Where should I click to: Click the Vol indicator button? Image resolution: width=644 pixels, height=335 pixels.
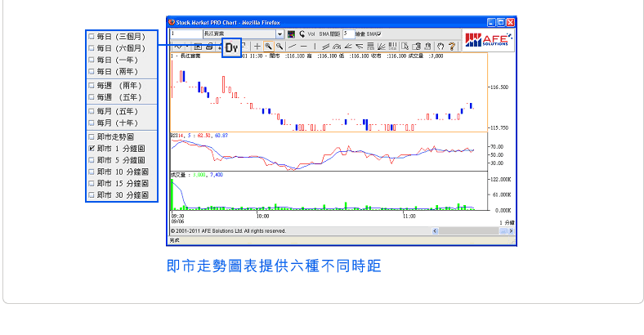click(311, 34)
